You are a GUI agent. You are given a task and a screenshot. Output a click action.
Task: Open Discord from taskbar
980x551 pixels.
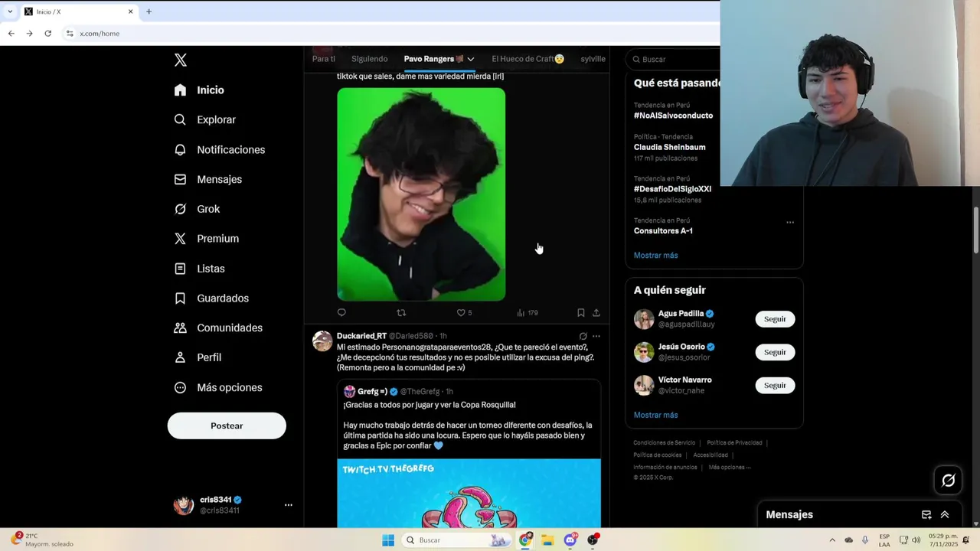click(570, 540)
